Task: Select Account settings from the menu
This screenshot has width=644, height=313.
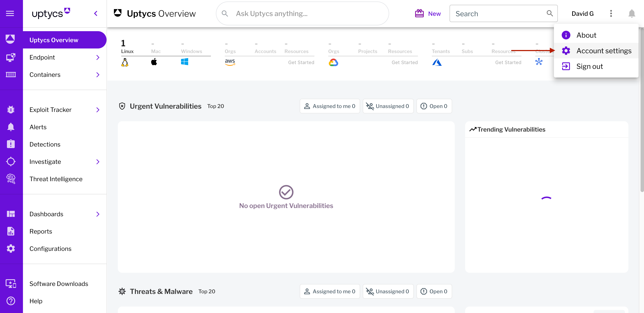Action: 604,51
